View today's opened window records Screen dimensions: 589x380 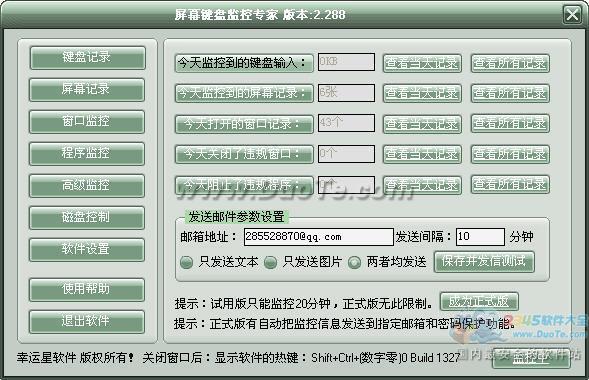(422, 124)
